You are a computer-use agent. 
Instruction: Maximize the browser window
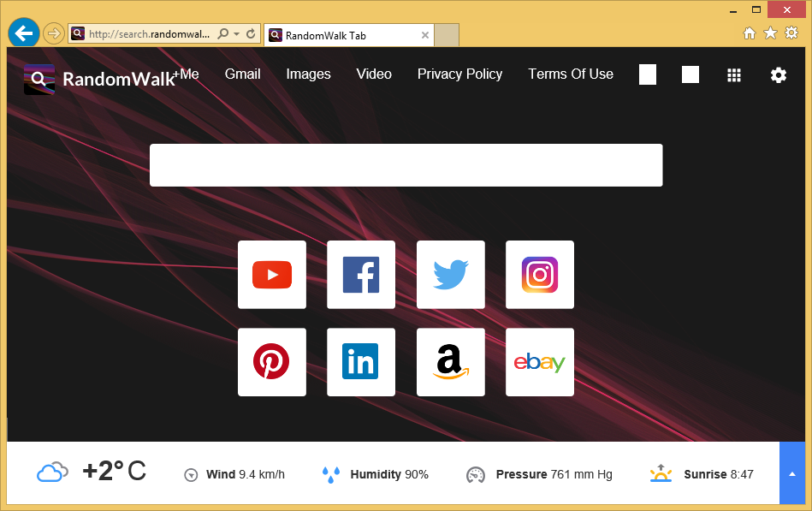pyautogui.click(x=756, y=10)
